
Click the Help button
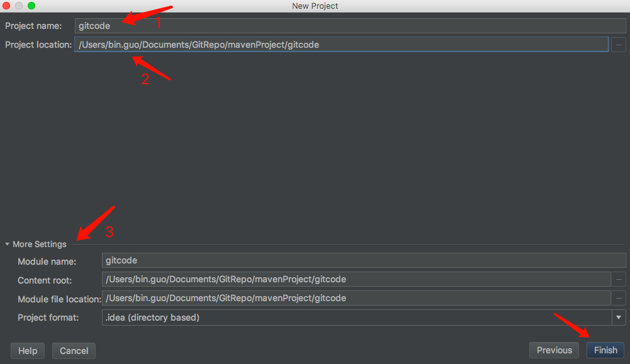point(28,351)
